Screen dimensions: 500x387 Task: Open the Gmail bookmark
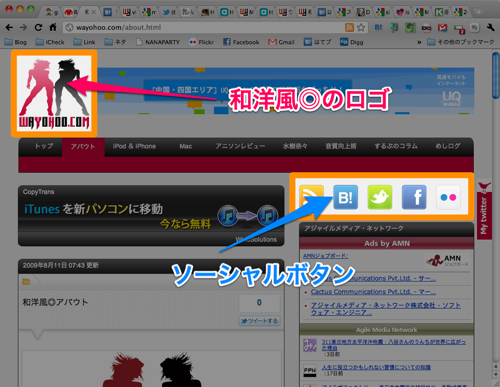281,42
